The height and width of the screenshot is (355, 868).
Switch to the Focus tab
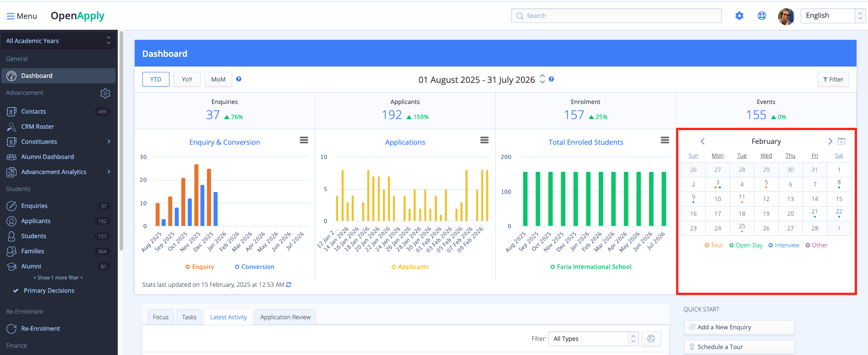tap(161, 317)
